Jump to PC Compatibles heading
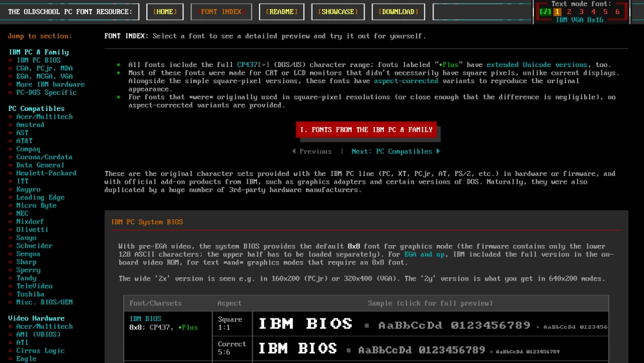This screenshot has height=363, width=644. [36, 108]
